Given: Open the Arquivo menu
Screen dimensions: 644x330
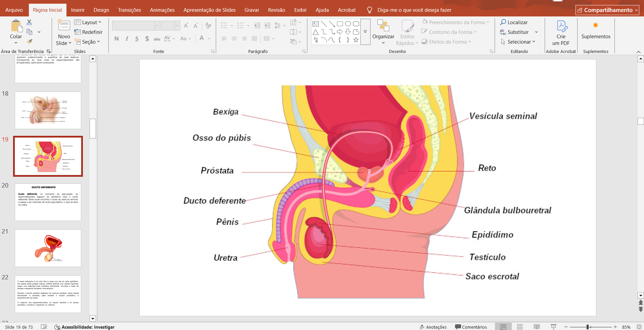Looking at the screenshot, I should coord(14,10).
